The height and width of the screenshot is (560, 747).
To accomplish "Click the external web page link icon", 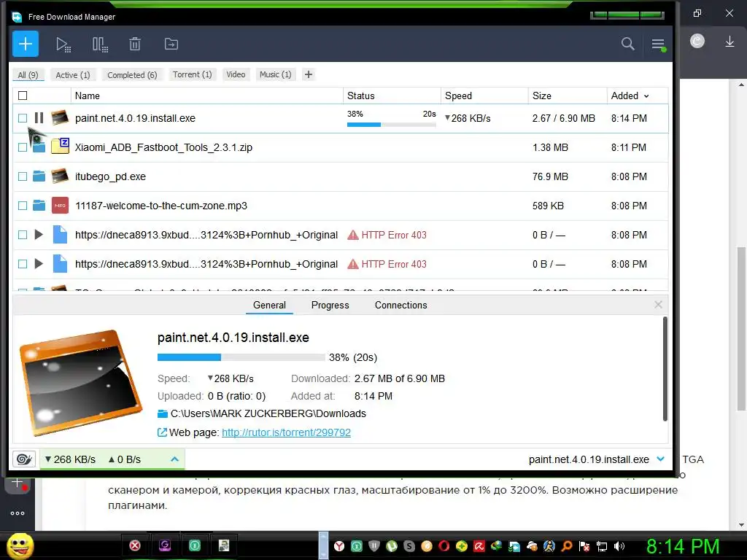I will [162, 432].
